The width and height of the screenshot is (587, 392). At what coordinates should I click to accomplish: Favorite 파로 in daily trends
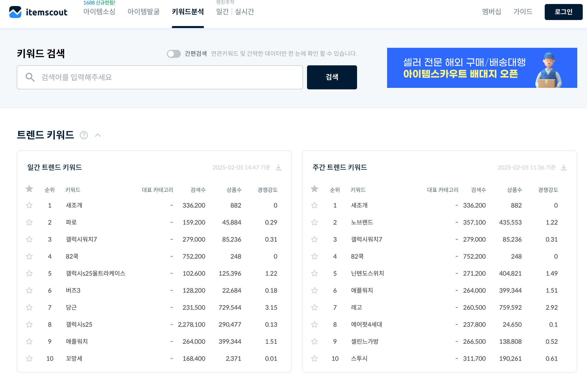[29, 222]
